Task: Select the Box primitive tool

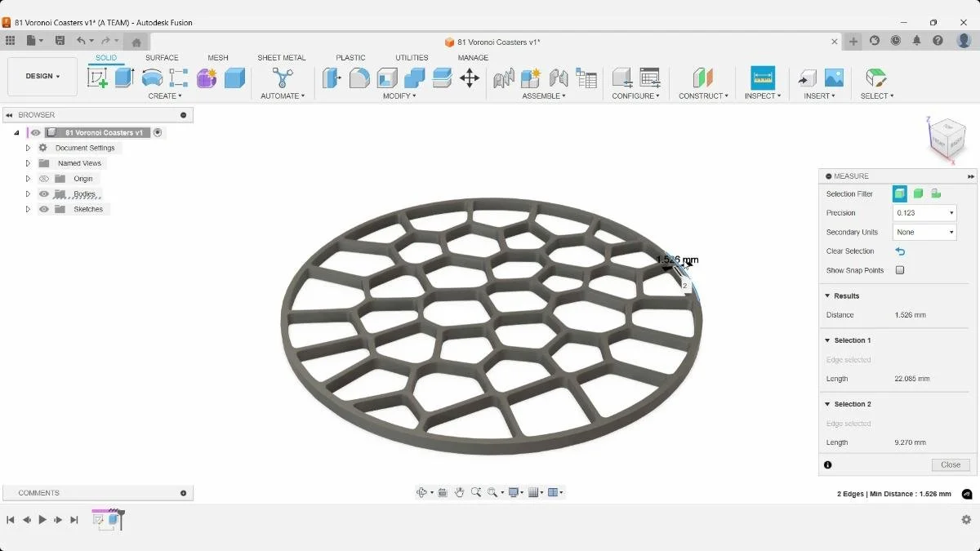Action: tap(234, 78)
